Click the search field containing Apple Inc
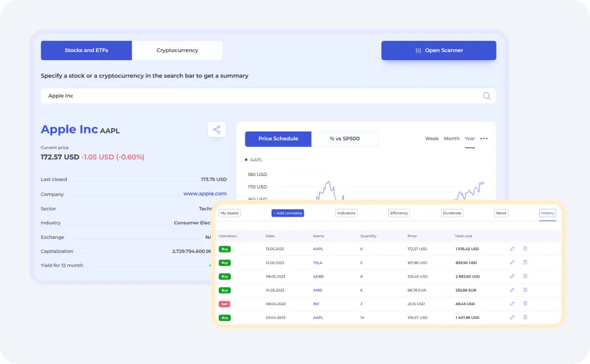Screen dimensions: 590x364 tap(255, 96)
